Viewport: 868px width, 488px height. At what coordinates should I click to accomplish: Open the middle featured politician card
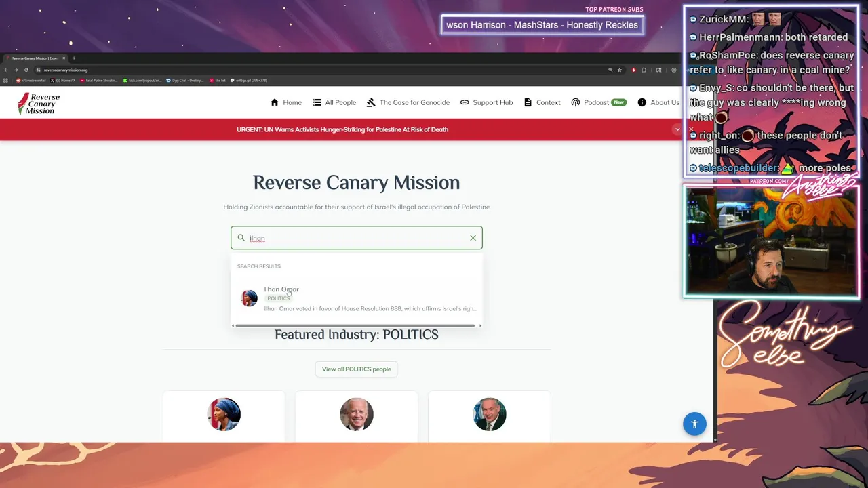point(357,415)
